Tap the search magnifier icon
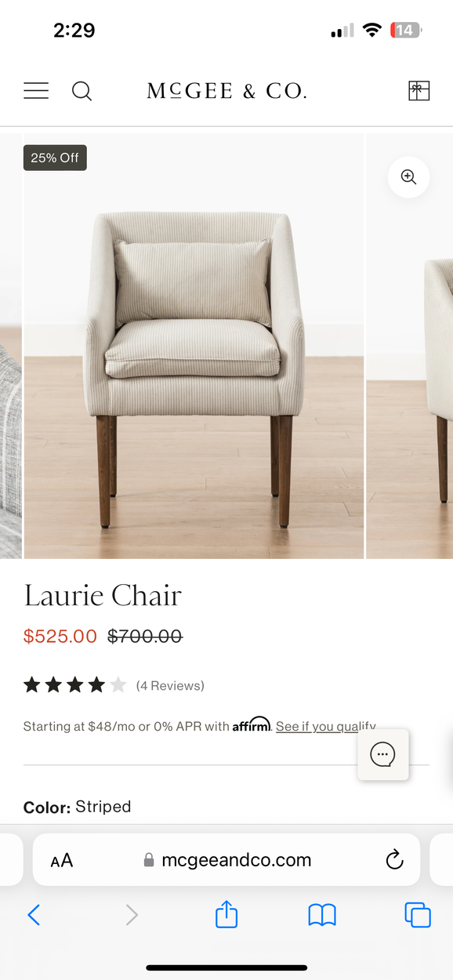Viewport: 453px width, 980px height. tap(82, 91)
